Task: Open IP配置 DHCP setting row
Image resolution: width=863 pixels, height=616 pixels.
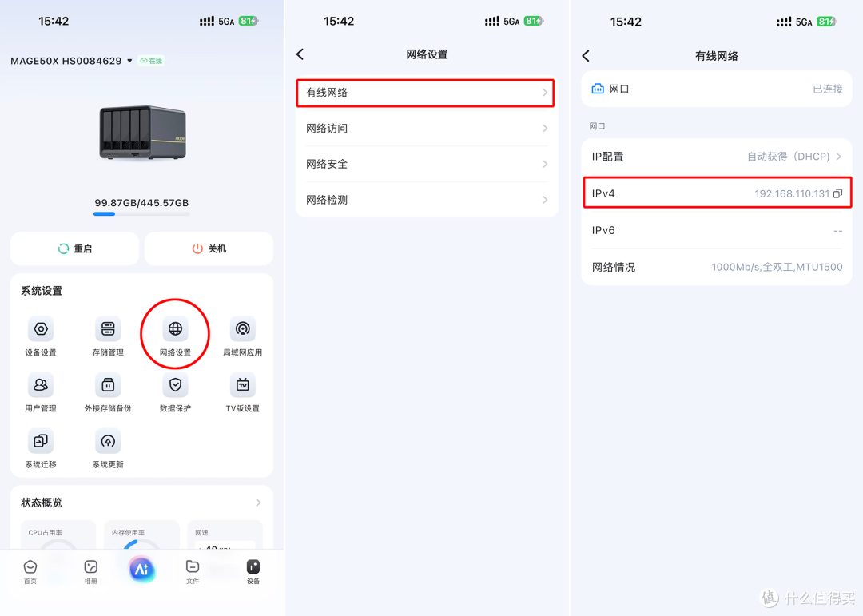Action: [717, 157]
